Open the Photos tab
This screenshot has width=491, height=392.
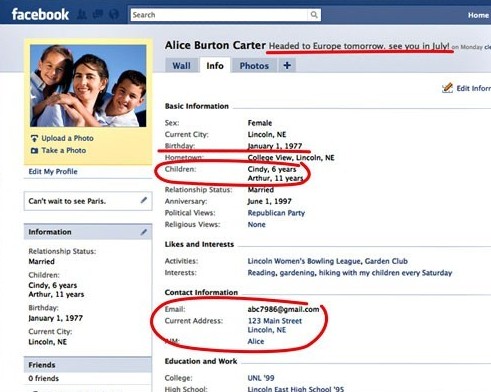pyautogui.click(x=254, y=66)
